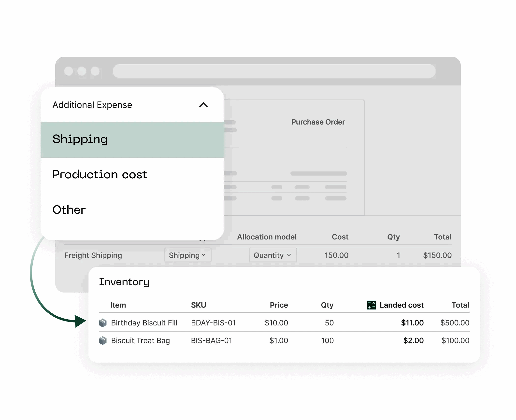Screen dimensions: 516x420
Task: Open the Shipping type dropdown
Action: pyautogui.click(x=187, y=255)
